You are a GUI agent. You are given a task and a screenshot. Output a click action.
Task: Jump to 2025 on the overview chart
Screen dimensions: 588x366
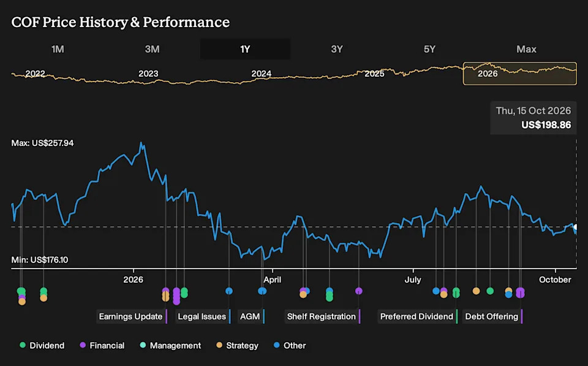(x=375, y=74)
